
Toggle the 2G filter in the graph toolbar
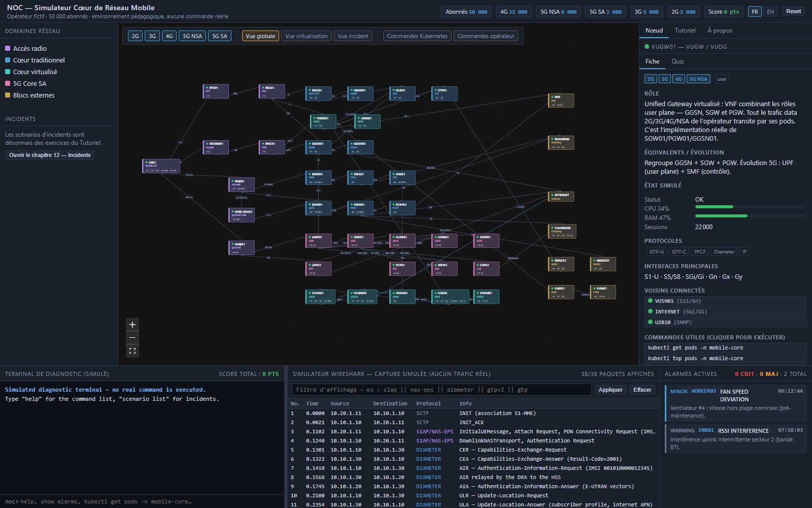click(135, 36)
